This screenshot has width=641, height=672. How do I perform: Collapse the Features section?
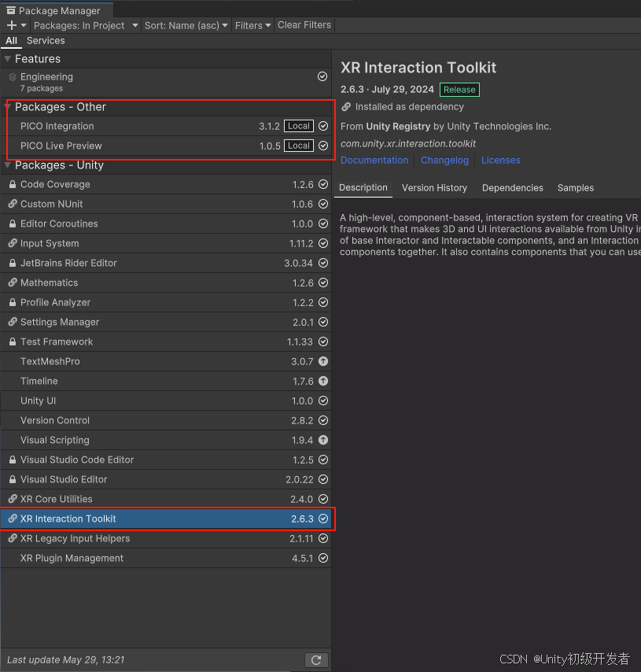coord(8,59)
